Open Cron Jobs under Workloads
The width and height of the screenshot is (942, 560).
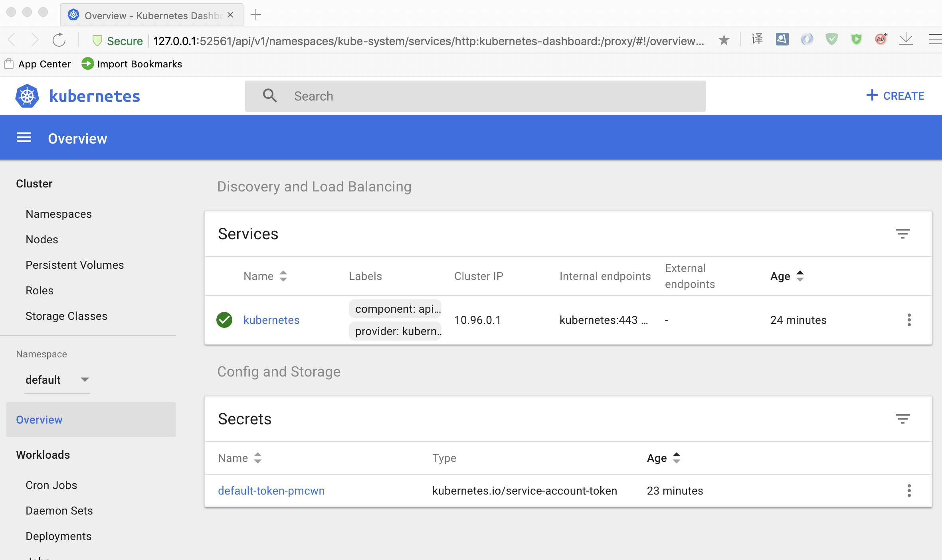(51, 485)
